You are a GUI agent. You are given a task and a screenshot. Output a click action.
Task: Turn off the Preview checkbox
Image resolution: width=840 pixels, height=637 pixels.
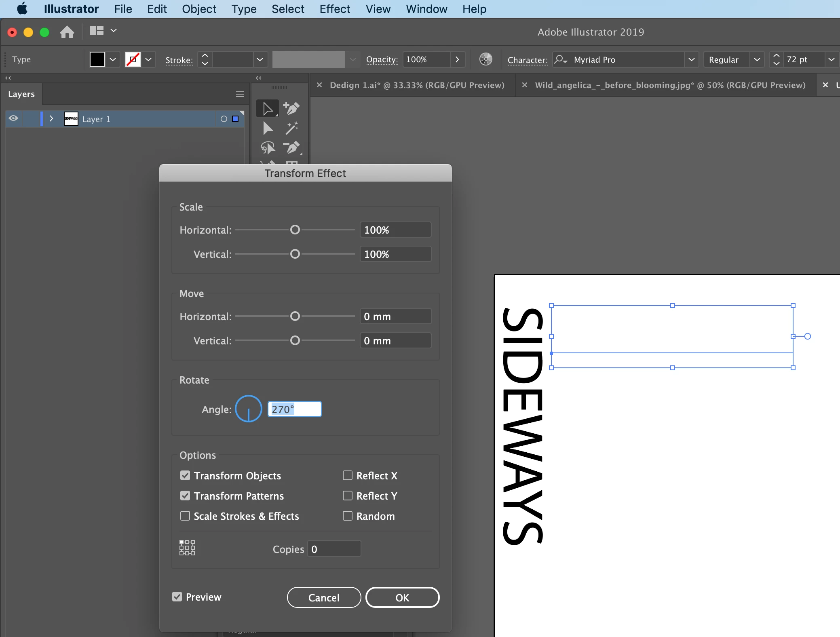[x=177, y=597]
